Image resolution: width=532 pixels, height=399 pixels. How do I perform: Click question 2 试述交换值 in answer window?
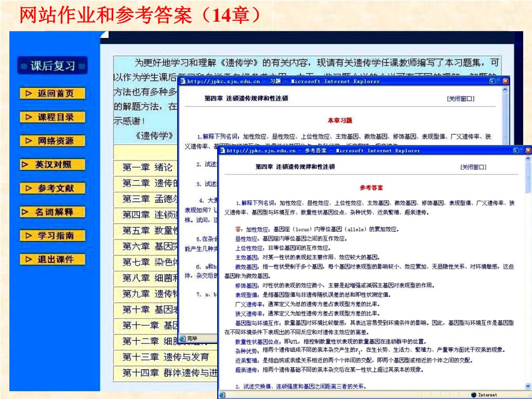pyautogui.click(x=301, y=387)
